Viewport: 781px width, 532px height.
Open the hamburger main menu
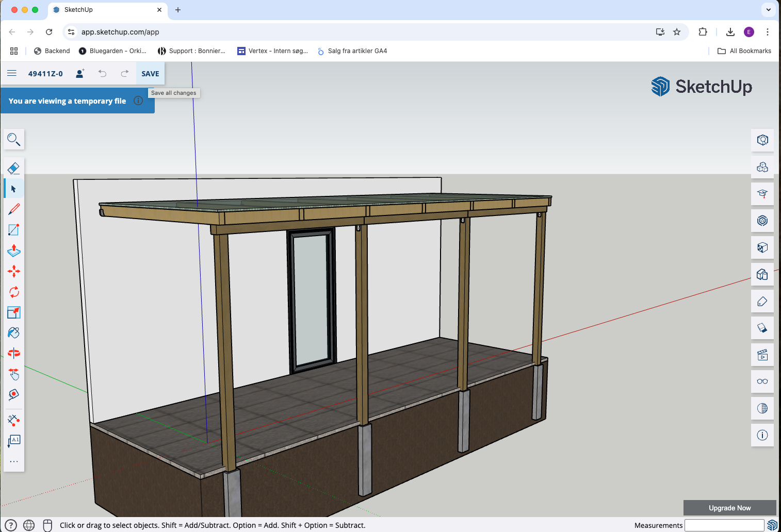(12, 74)
